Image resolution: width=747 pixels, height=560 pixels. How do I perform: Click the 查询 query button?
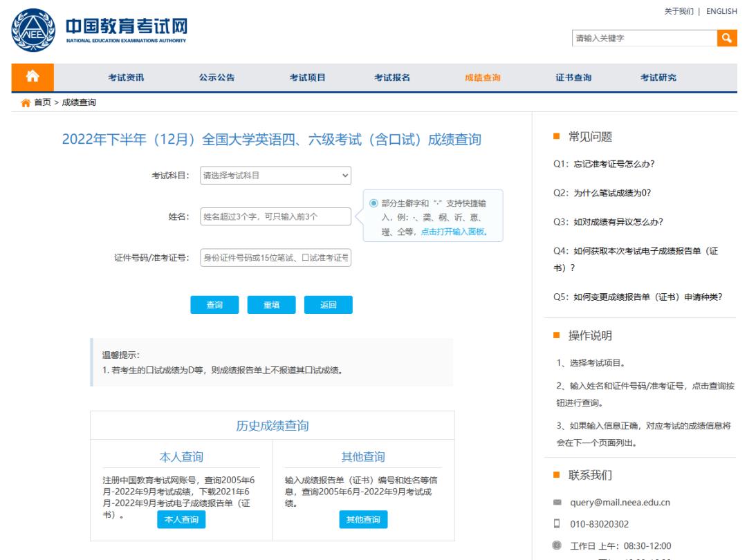pyautogui.click(x=214, y=305)
